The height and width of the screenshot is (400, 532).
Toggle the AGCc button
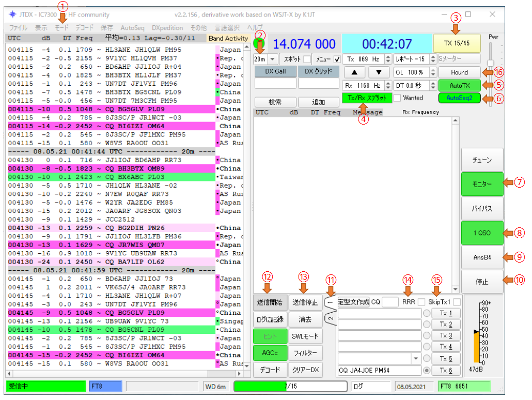pyautogui.click(x=270, y=353)
